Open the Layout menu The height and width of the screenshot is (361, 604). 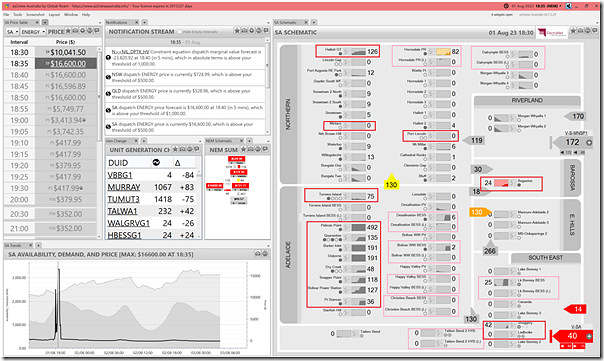pos(54,15)
